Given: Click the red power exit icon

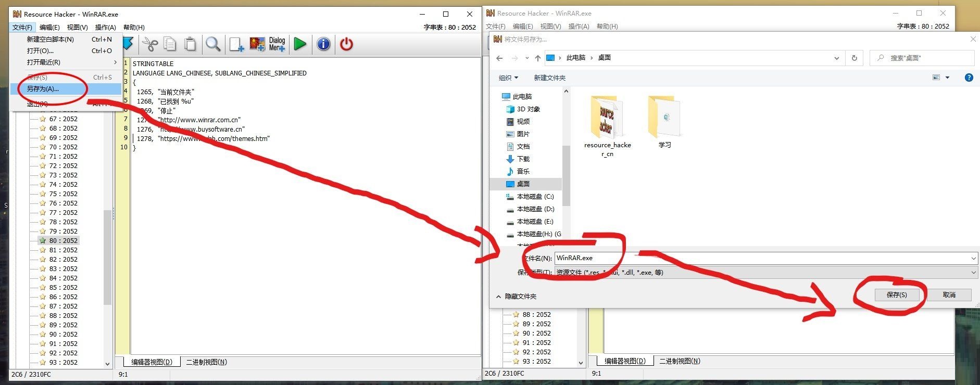Looking at the screenshot, I should [346, 44].
